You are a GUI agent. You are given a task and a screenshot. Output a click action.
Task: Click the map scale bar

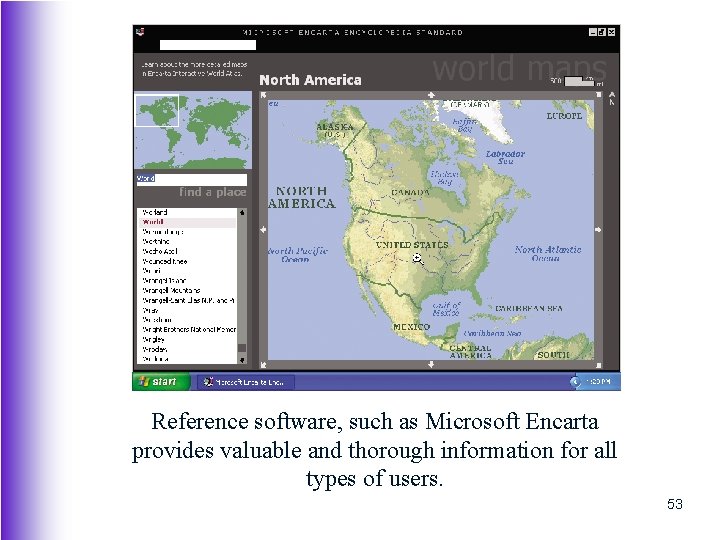[x=579, y=81]
